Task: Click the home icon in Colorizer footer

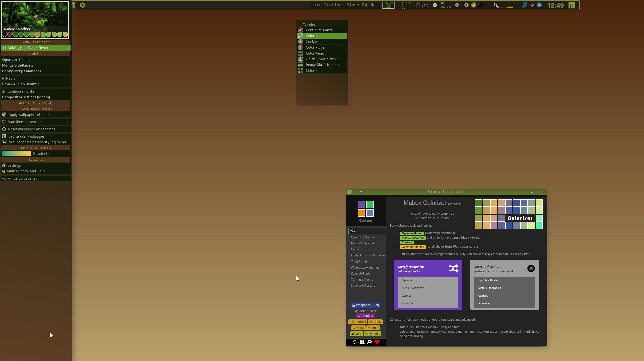Action: click(x=354, y=342)
